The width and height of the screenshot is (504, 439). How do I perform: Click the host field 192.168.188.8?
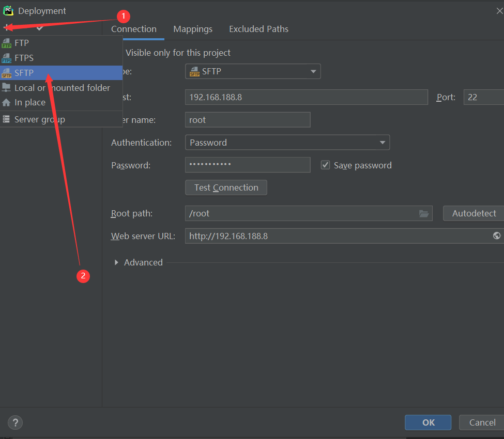click(307, 97)
